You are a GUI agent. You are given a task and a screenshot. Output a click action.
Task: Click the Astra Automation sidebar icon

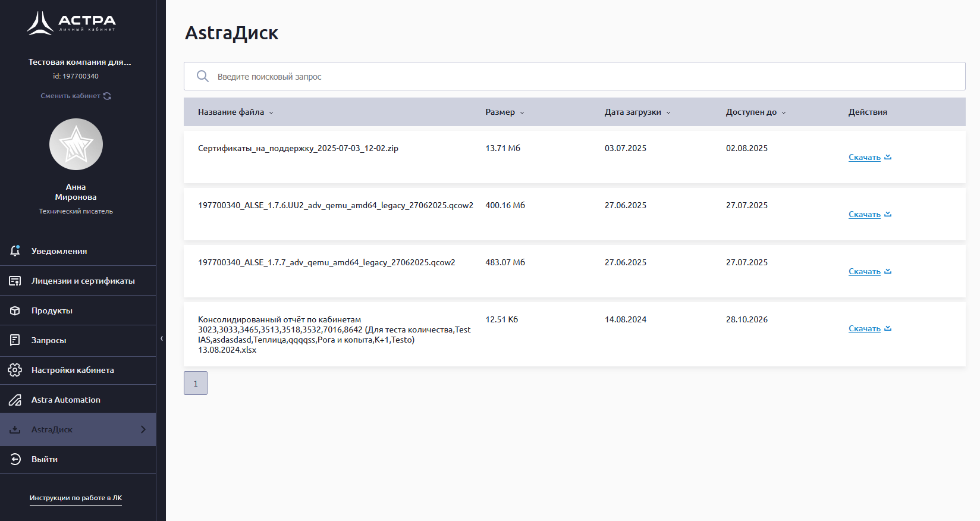(15, 400)
